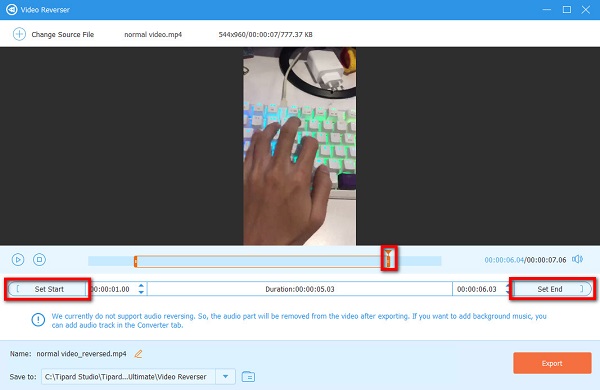Click the total time 00:00:07.06
The width and height of the screenshot is (600, 390).
coord(546,260)
